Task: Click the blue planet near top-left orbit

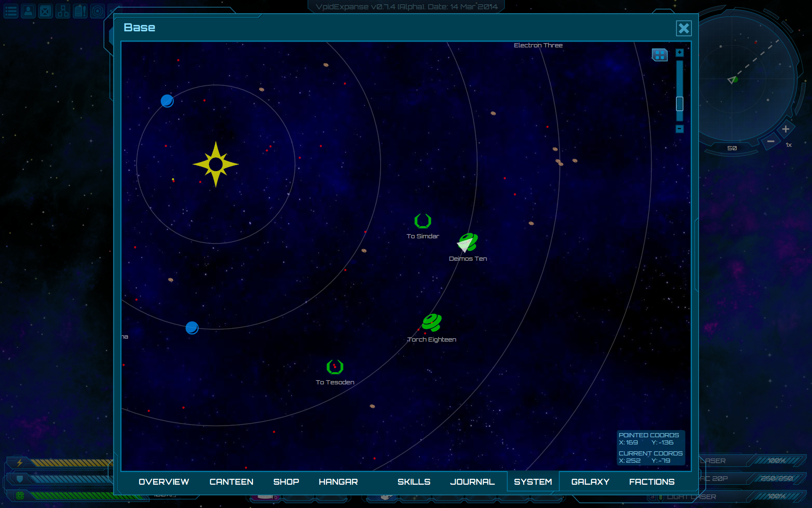Action: tap(167, 101)
